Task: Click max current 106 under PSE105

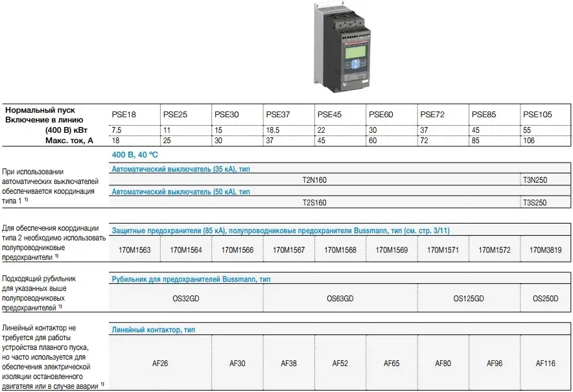Action: (529, 141)
